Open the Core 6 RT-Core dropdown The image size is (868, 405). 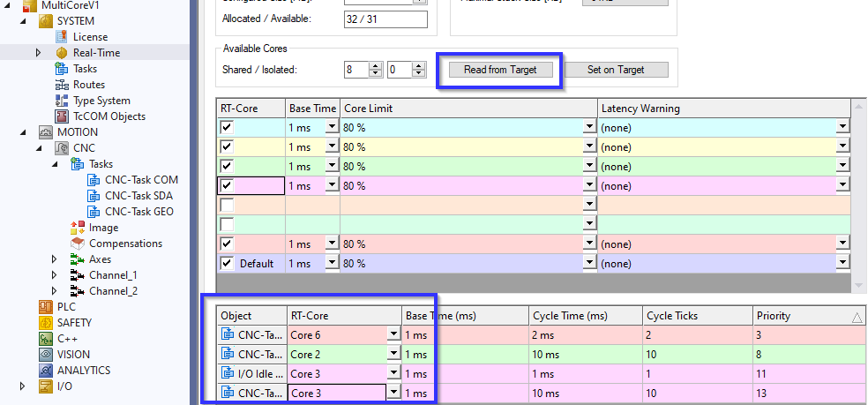point(393,334)
